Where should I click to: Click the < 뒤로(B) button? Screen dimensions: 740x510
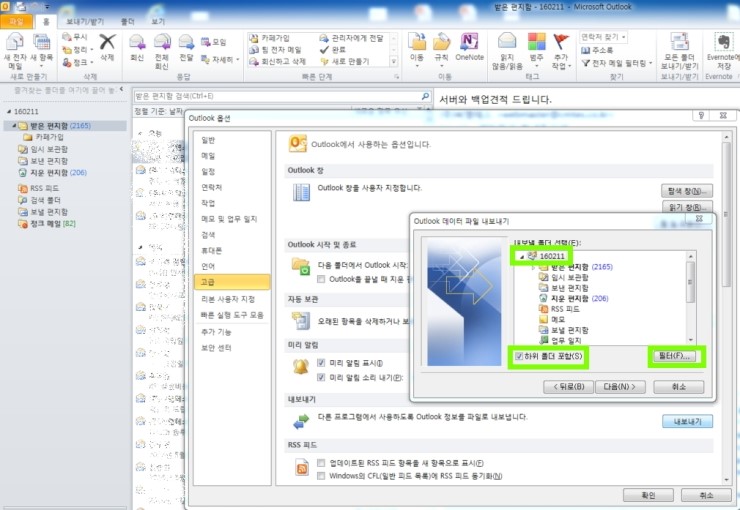[x=568, y=387]
